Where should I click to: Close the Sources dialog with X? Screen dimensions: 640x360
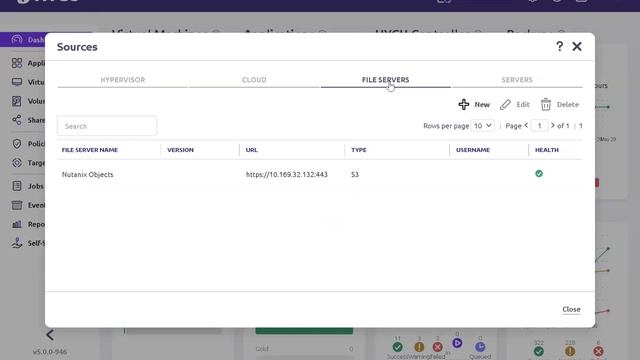577,46
